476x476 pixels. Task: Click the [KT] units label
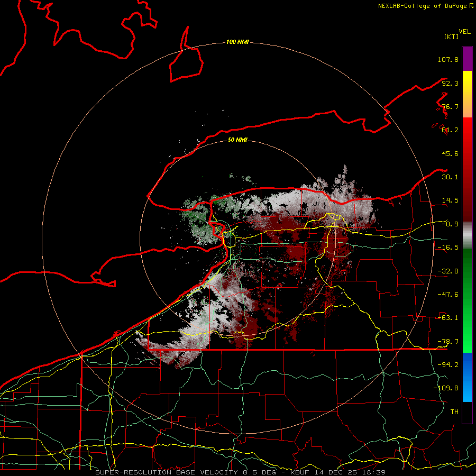[452, 36]
